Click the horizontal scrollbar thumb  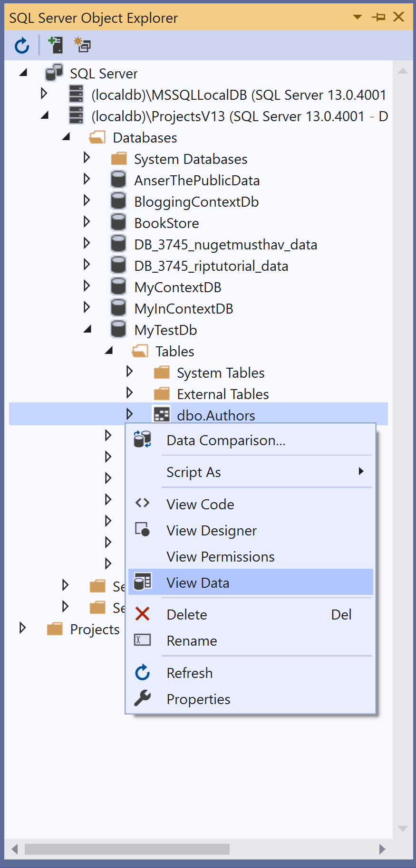[127, 849]
